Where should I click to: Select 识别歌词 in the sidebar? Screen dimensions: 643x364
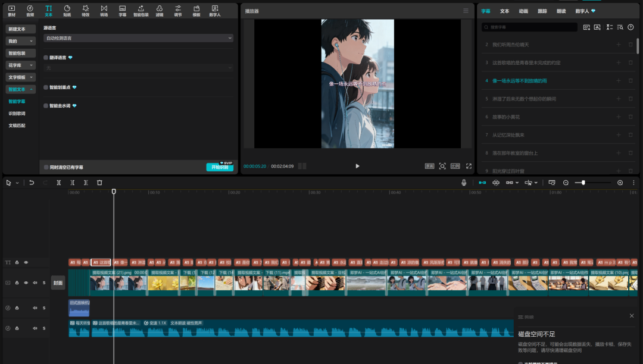click(x=17, y=114)
